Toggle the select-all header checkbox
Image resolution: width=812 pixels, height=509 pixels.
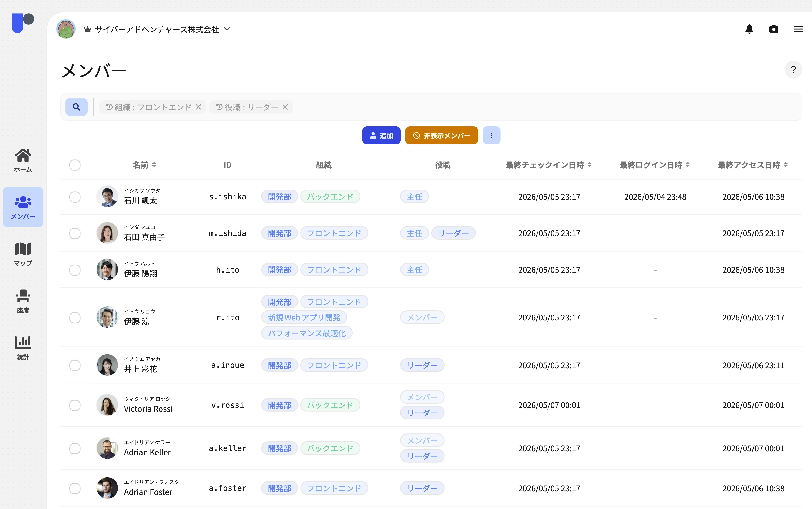[x=75, y=165]
